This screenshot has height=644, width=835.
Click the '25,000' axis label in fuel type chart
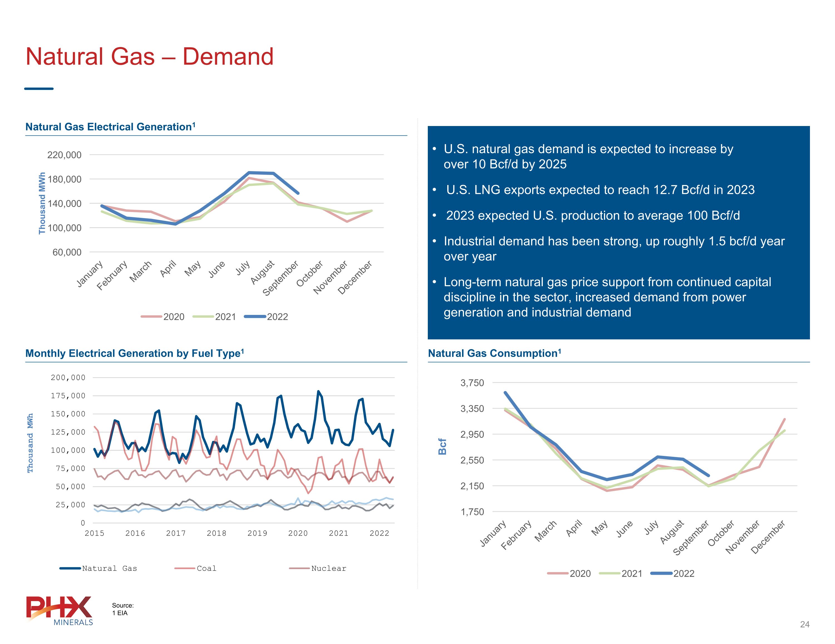click(71, 505)
